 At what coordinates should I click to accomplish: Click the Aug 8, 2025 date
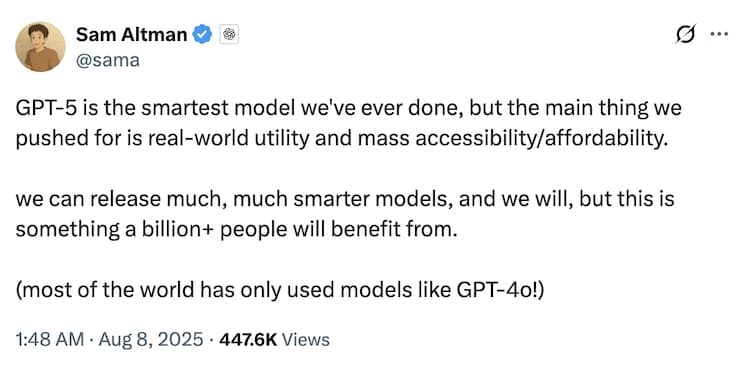(x=150, y=340)
